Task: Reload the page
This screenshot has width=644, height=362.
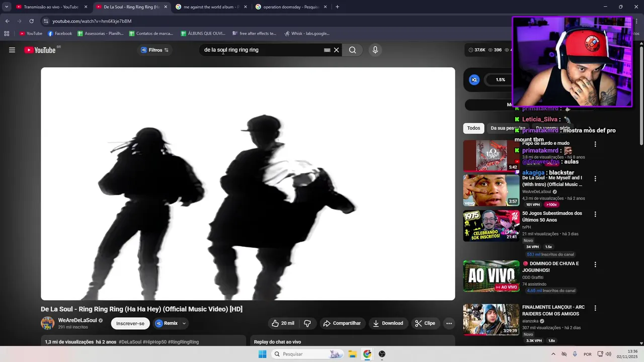Action: pyautogui.click(x=31, y=21)
